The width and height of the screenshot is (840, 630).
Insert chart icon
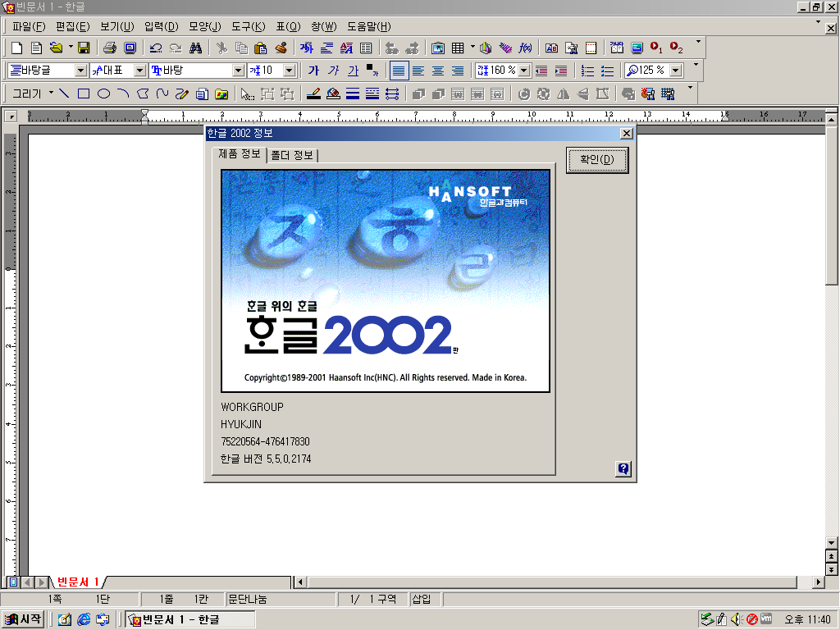pyautogui.click(x=486, y=48)
